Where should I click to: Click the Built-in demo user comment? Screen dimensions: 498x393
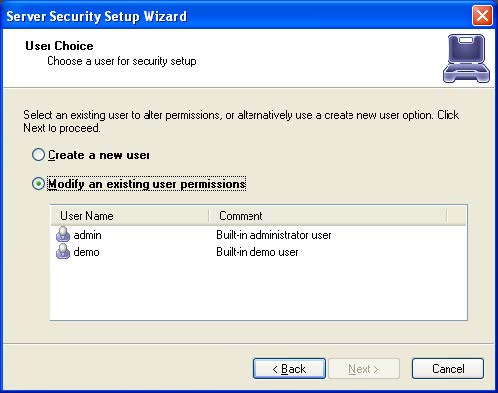257,252
